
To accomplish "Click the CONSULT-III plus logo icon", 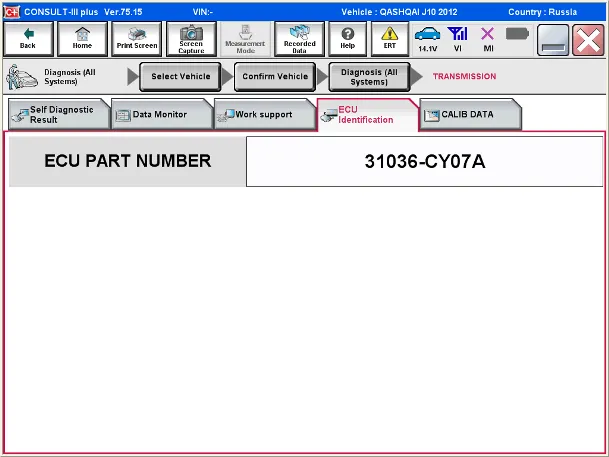I will click(x=11, y=12).
